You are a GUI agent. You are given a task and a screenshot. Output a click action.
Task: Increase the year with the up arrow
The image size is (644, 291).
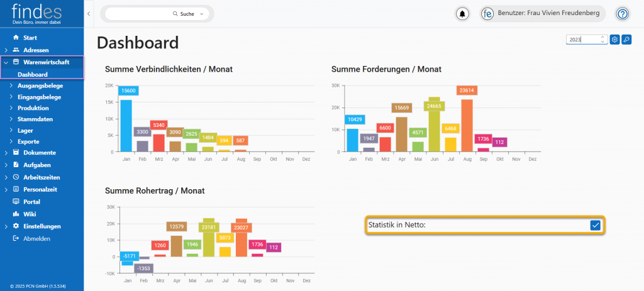click(x=602, y=37)
